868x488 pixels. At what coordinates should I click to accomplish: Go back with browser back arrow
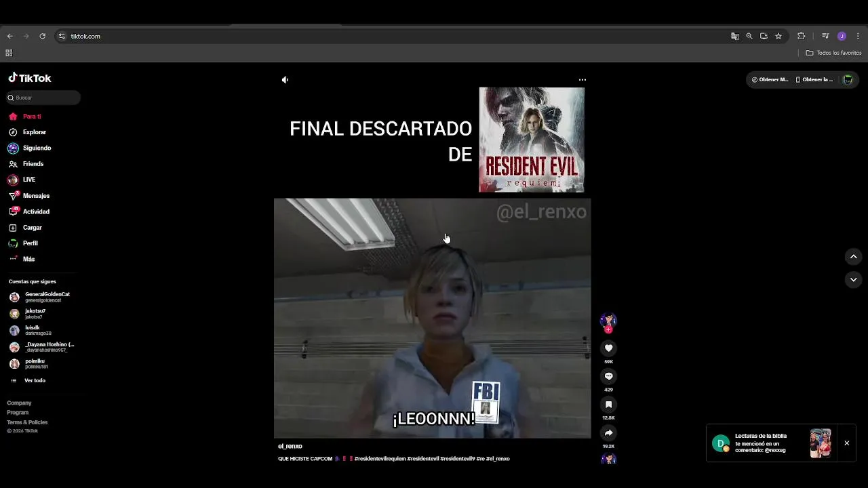9,36
